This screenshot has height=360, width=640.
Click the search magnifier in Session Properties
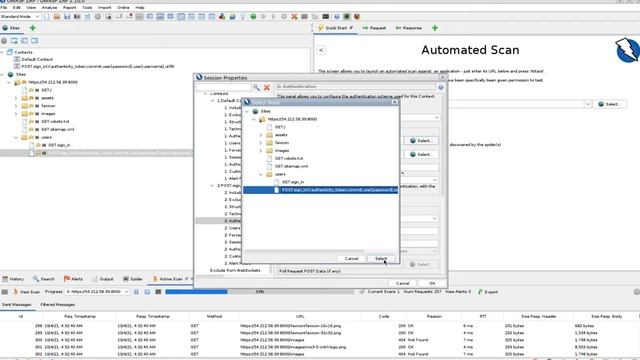[256, 87]
